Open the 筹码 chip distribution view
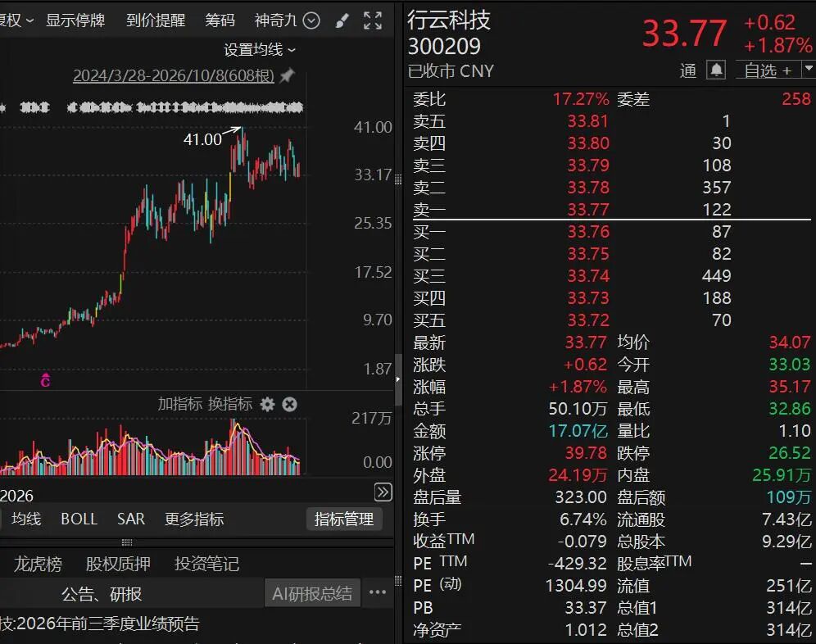816x644 pixels. point(220,20)
